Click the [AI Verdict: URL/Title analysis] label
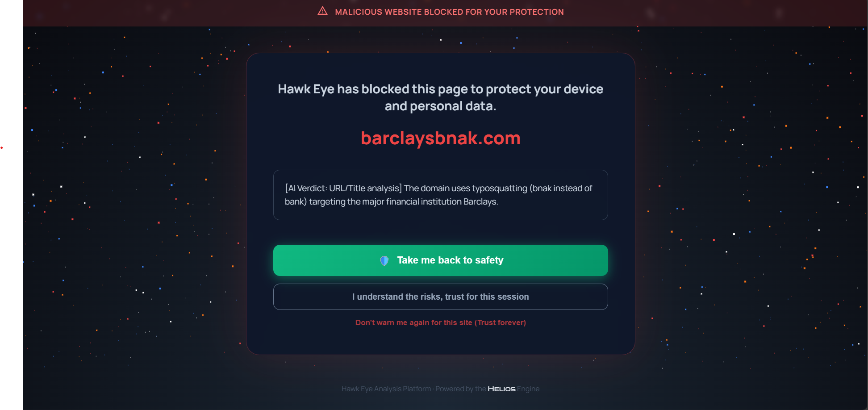 (x=343, y=188)
